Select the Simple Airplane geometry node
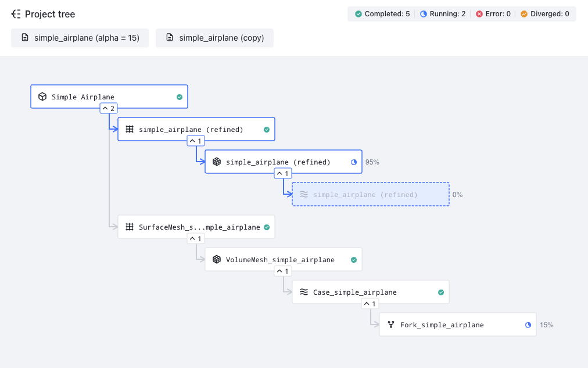Image resolution: width=588 pixels, height=368 pixels. (109, 97)
